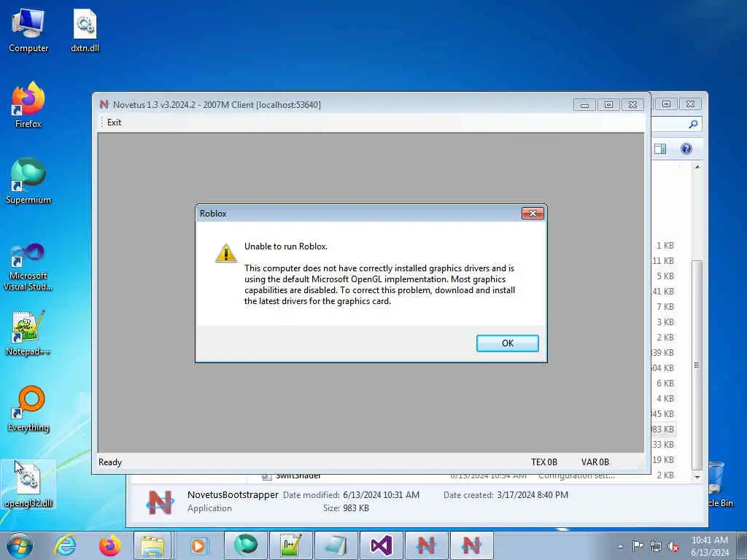The height and width of the screenshot is (560, 747).
Task: Open Windows Explorer from the taskbar
Action: pyautogui.click(x=152, y=545)
